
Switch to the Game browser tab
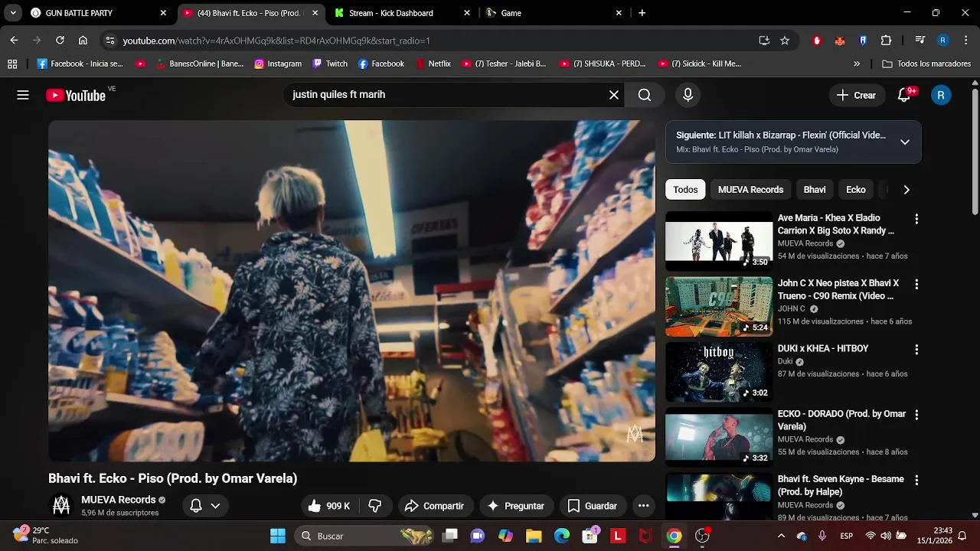pos(553,13)
